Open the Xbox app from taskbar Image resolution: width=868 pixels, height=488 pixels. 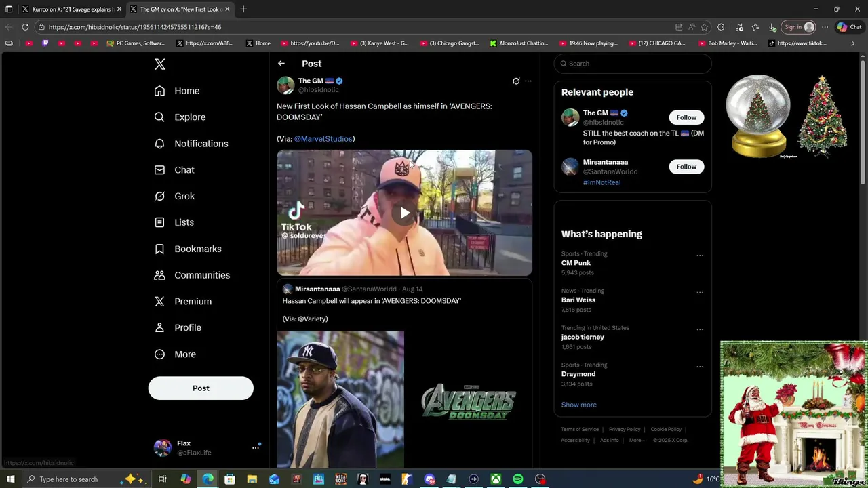point(496,479)
